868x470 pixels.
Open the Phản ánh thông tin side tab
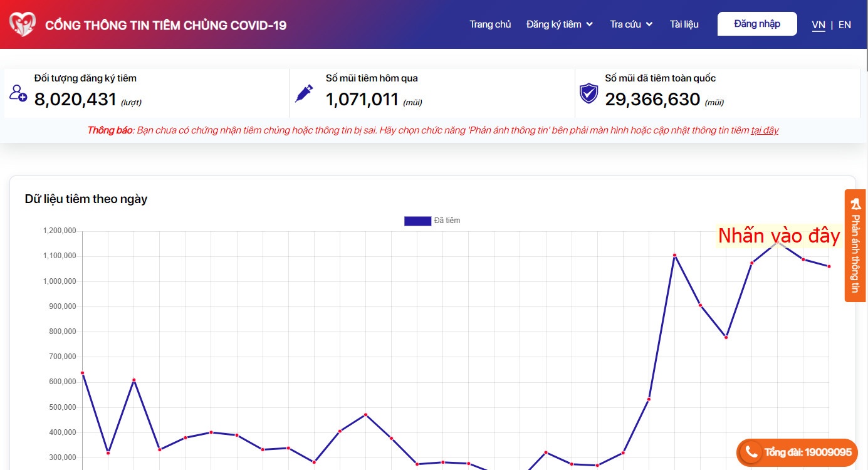856,246
